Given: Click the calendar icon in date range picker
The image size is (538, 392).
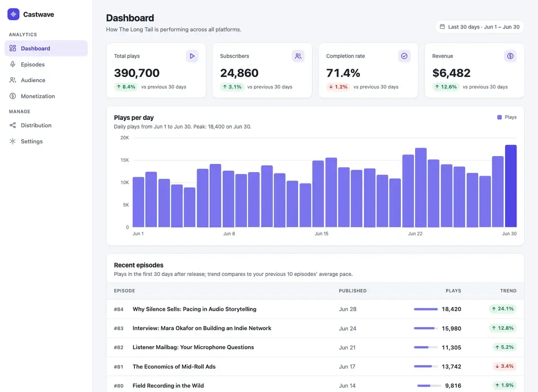Looking at the screenshot, I should point(443,27).
